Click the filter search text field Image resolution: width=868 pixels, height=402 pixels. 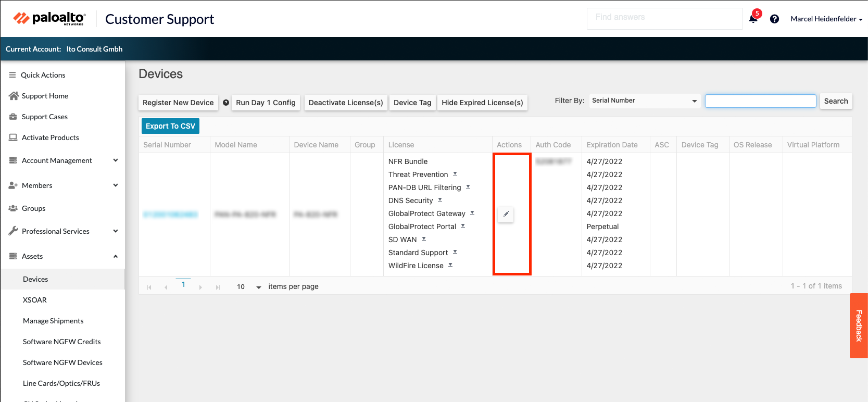760,101
